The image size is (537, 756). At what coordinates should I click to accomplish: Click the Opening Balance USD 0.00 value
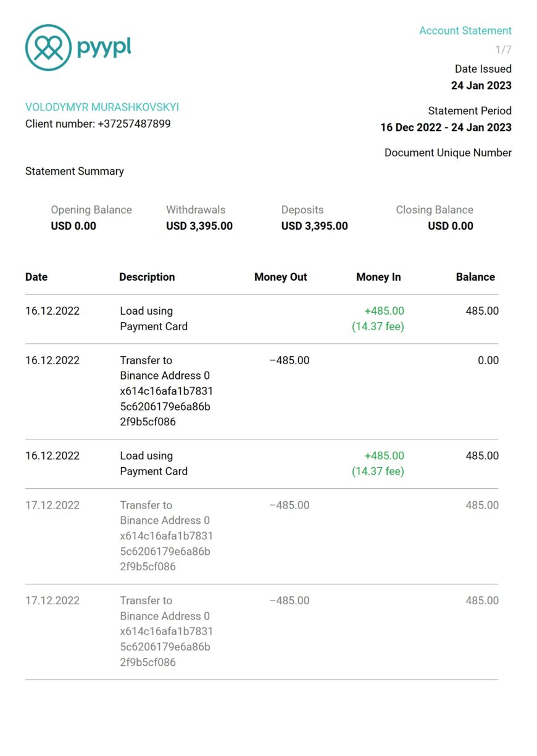(x=73, y=226)
